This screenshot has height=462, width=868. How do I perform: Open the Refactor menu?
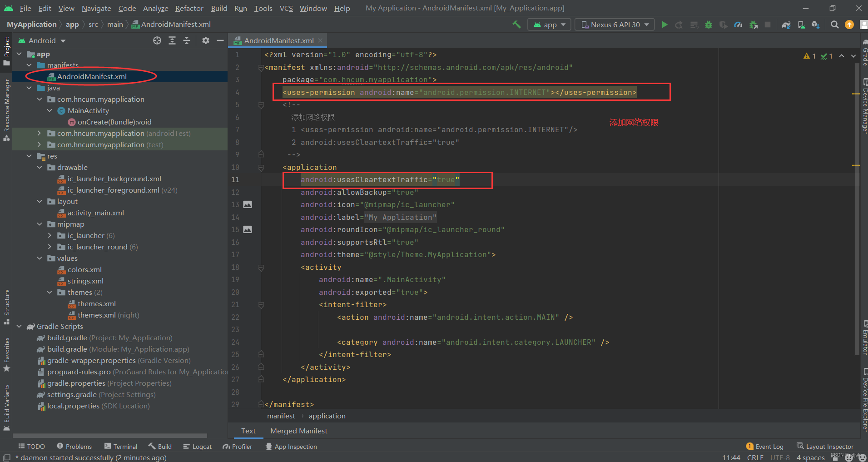pos(189,8)
